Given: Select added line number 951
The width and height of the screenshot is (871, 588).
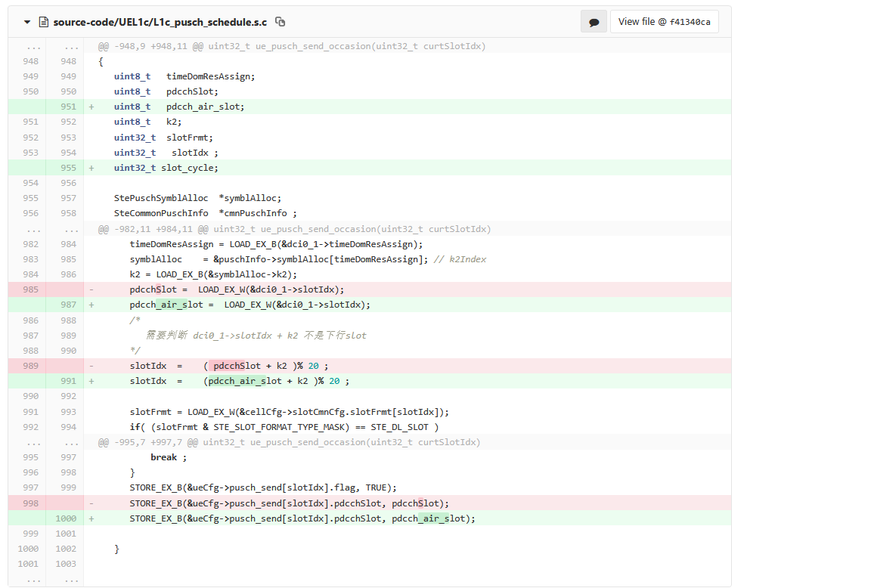Looking at the screenshot, I should point(68,107).
